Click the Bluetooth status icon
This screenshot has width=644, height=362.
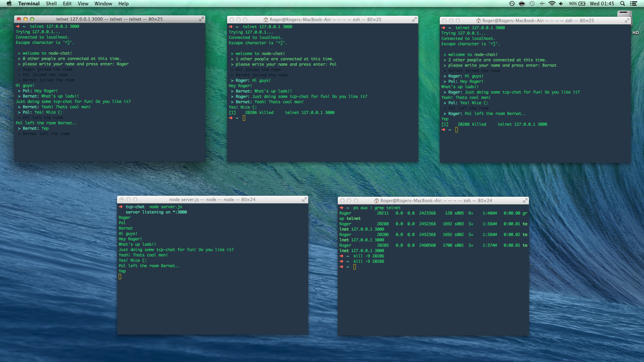pyautogui.click(x=542, y=4)
